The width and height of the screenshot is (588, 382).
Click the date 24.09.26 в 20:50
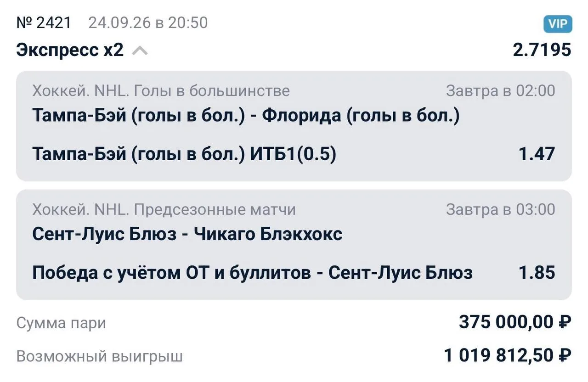[148, 22]
